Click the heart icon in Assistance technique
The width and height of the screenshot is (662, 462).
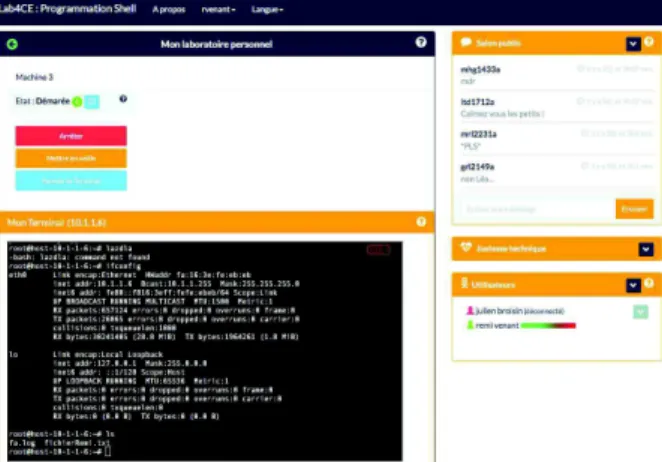[466, 247]
